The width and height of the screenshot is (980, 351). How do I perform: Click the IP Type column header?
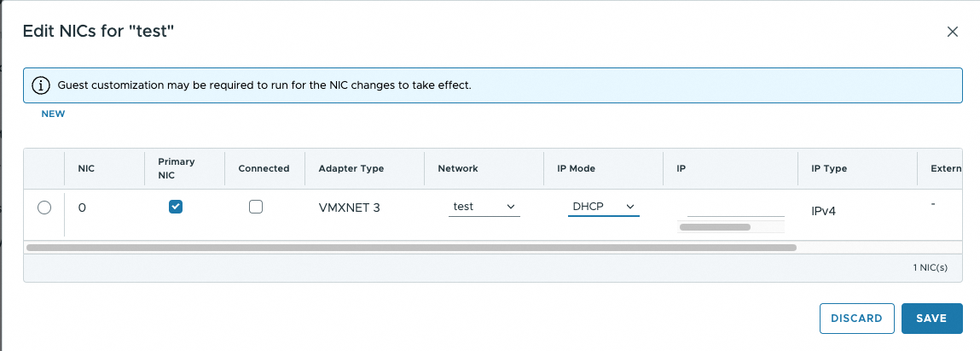click(828, 168)
